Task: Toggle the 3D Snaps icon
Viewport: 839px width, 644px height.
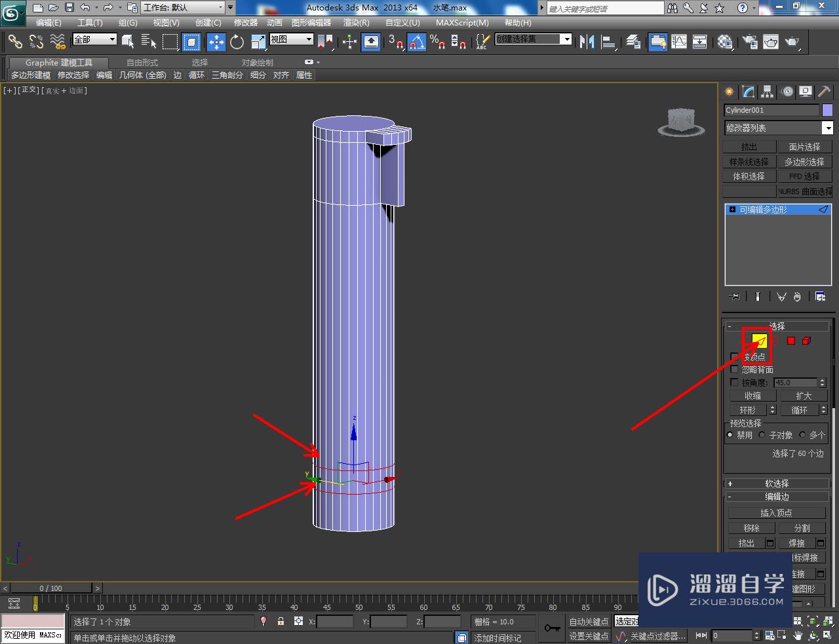Action: coord(396,42)
